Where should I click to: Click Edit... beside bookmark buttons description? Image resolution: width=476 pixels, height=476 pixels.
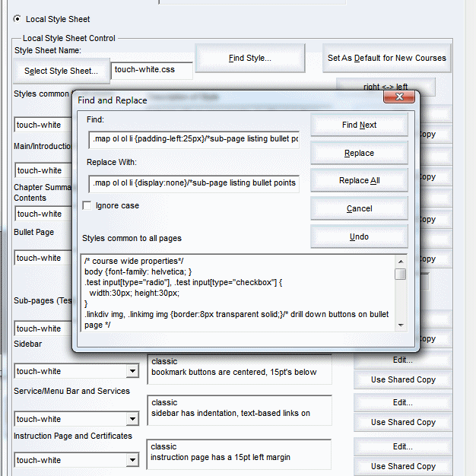pos(402,360)
